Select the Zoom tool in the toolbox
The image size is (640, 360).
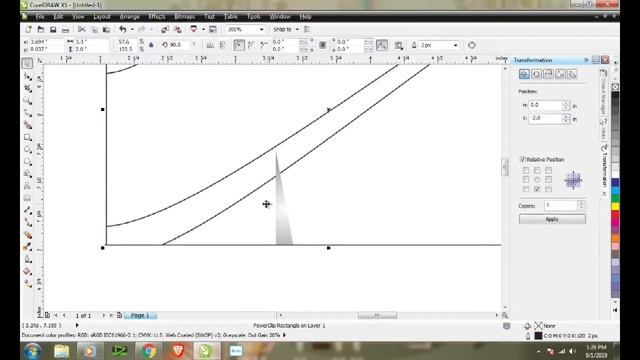pos(27,100)
